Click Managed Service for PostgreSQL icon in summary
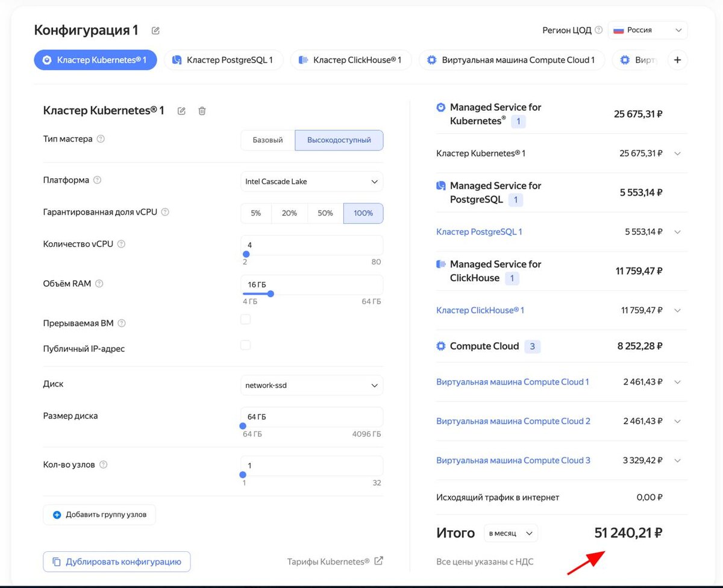 (440, 186)
